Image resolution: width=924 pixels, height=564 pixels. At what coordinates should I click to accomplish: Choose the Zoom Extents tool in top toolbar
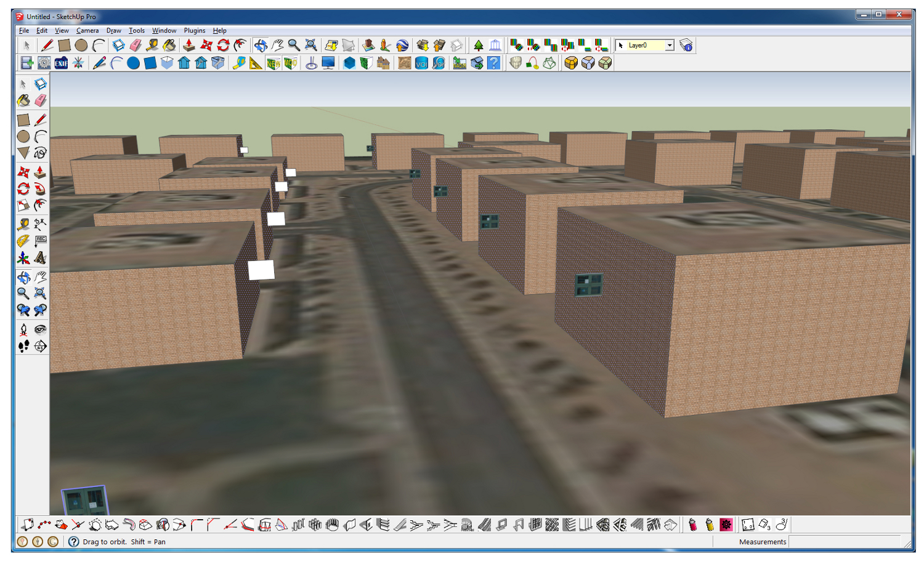coord(311,46)
